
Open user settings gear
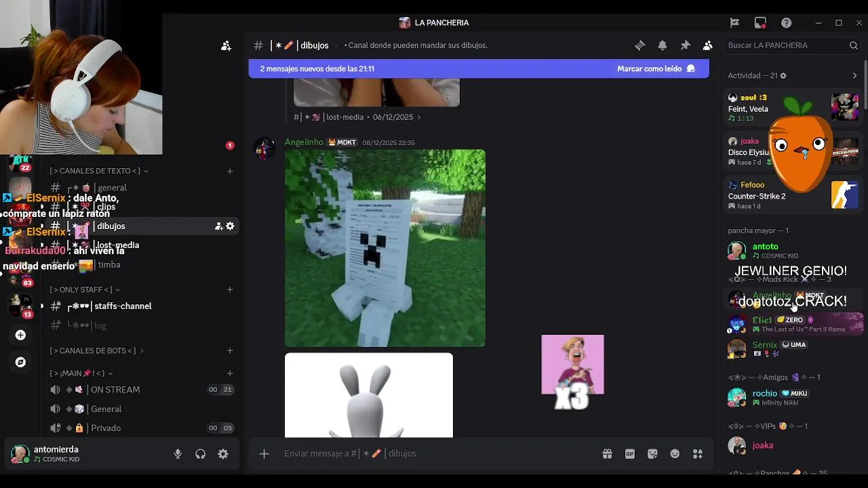(x=223, y=454)
